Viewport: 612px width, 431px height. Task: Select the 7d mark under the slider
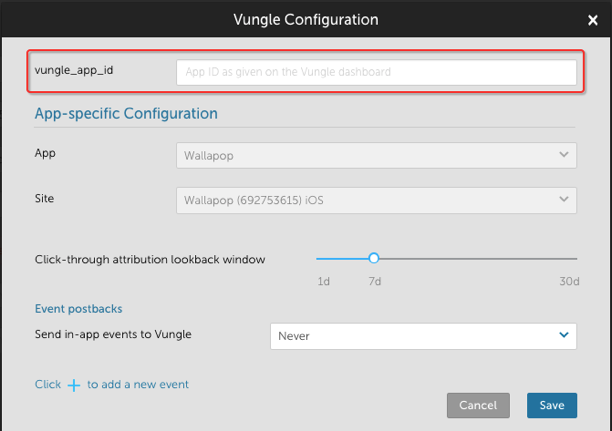pos(374,281)
